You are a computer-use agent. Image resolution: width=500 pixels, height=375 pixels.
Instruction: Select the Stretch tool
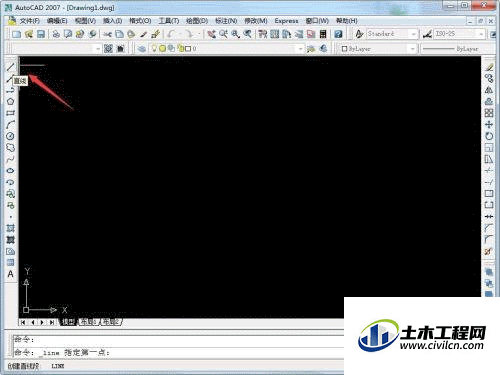pyautogui.click(x=489, y=159)
